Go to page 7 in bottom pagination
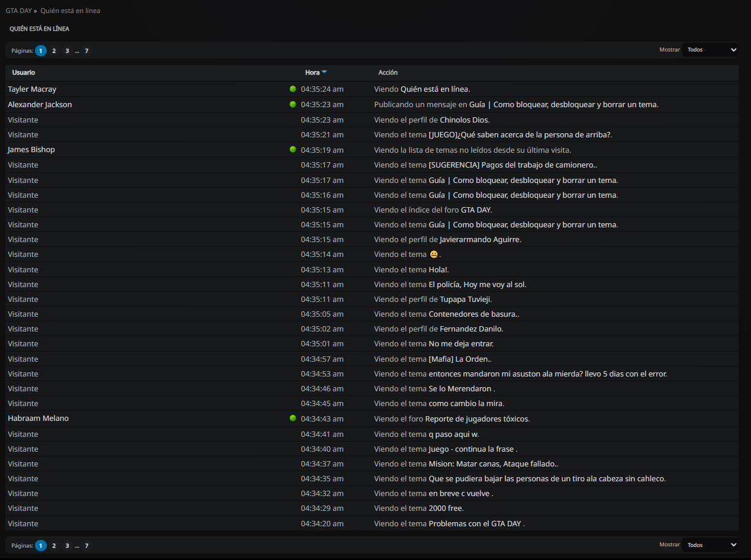Image resolution: width=751 pixels, height=560 pixels. [86, 546]
